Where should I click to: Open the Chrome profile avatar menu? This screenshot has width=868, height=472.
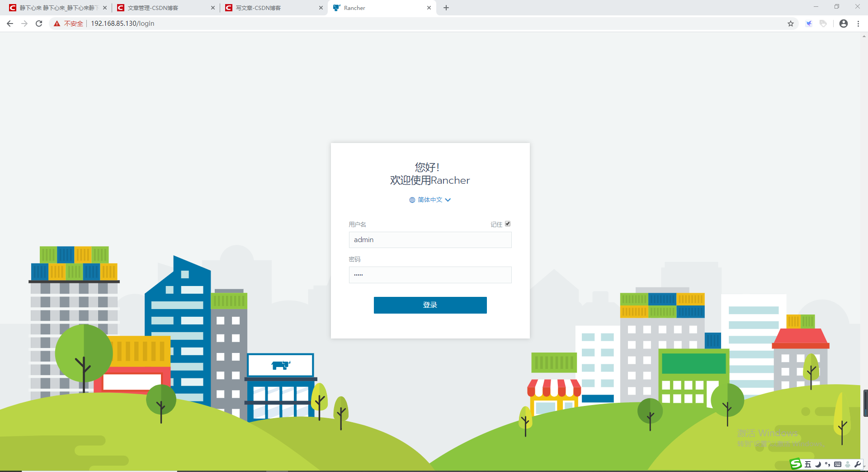(844, 24)
